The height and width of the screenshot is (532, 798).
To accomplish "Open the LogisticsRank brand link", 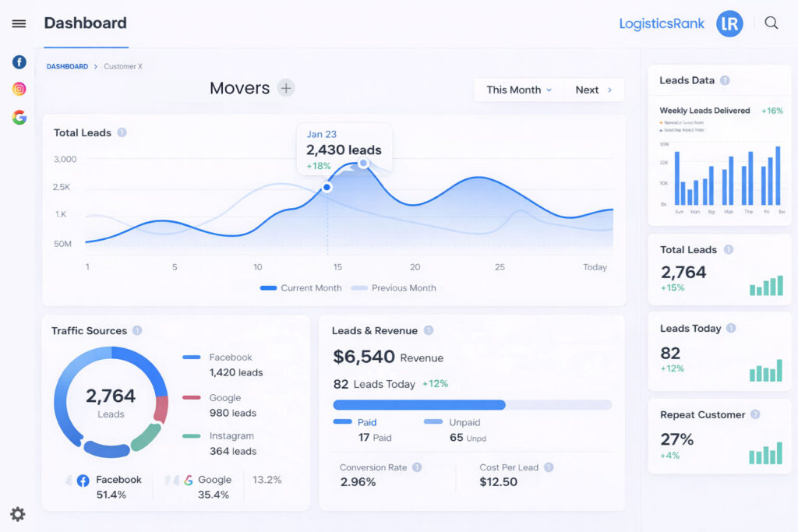I will pos(662,23).
